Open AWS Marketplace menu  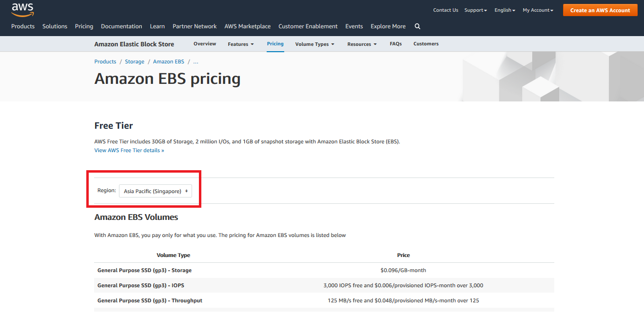click(248, 26)
